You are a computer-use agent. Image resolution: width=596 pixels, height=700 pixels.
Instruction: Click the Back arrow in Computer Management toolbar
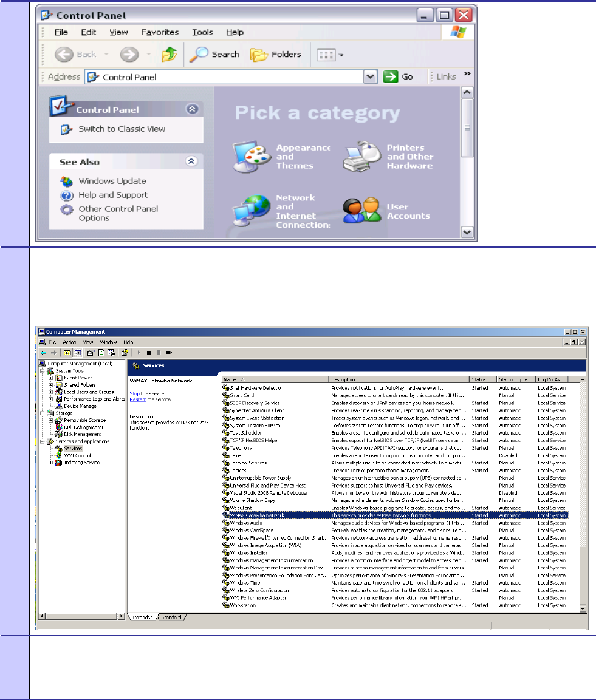[x=43, y=353]
